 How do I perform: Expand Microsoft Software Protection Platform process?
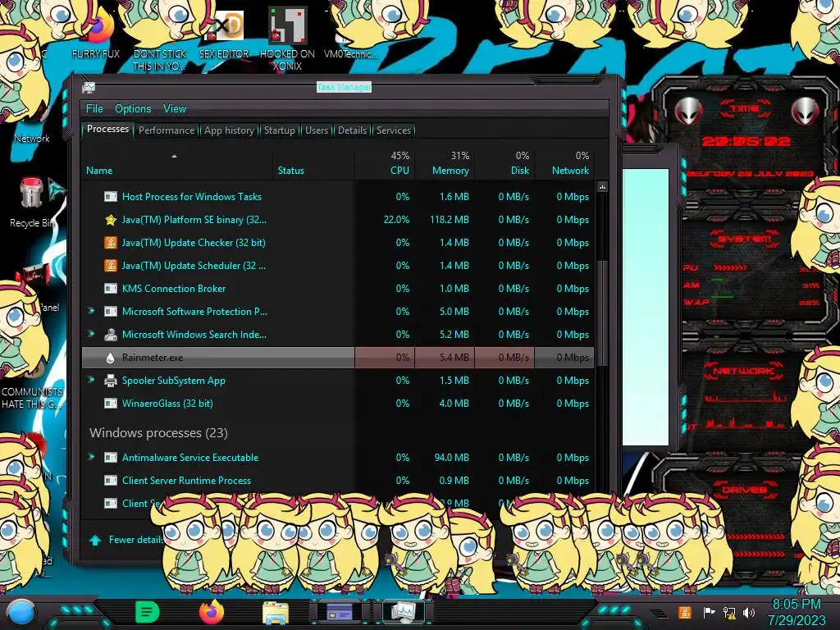[x=91, y=311]
